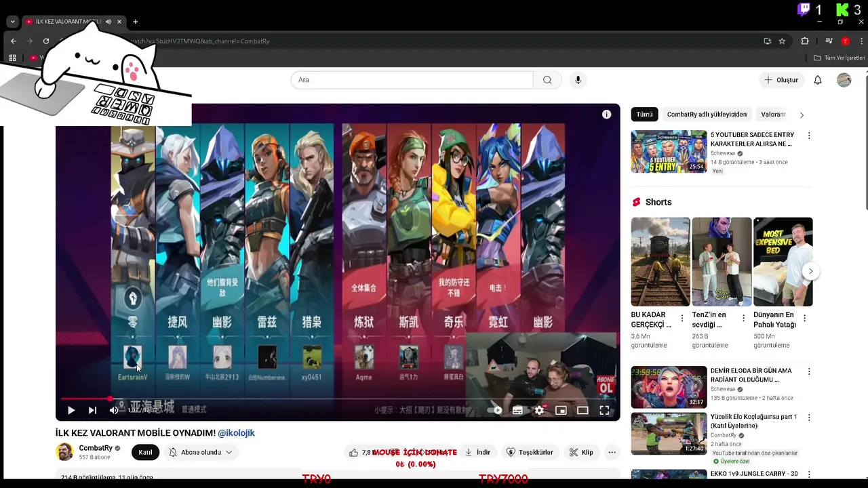The width and height of the screenshot is (868, 488).
Task: Seek on the red video progress bar
Action: pos(338,399)
